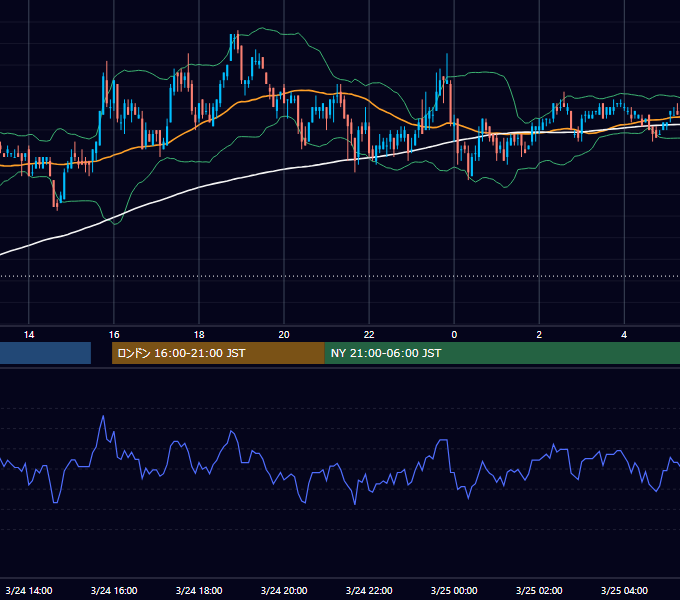
Task: Click the 20 hour label on price chart axis
Action: [284, 335]
